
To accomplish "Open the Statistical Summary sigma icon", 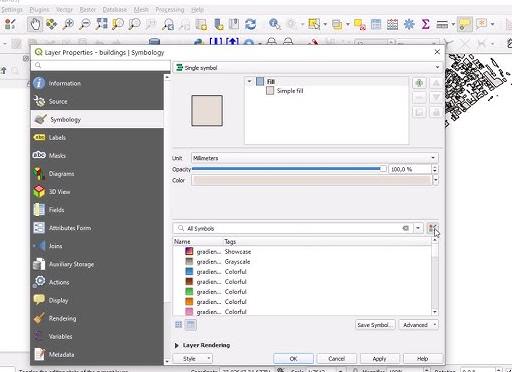I will 425,24.
